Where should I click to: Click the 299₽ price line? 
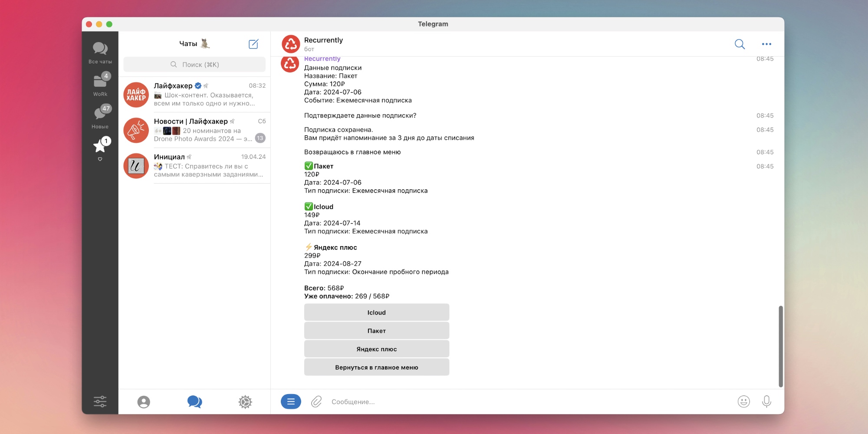pos(312,256)
